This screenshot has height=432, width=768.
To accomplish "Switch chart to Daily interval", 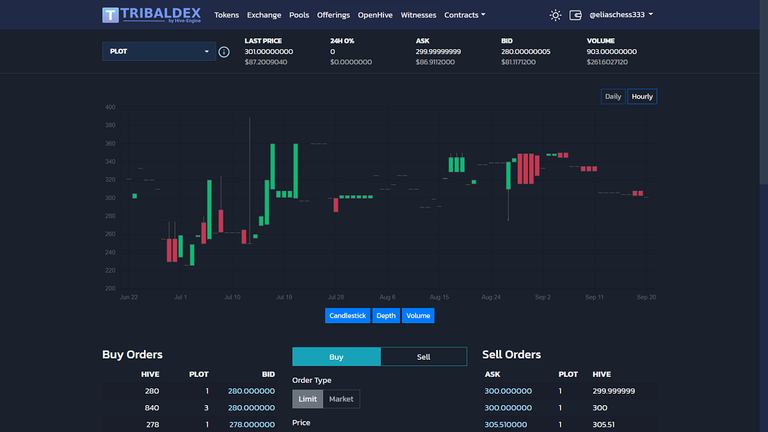I will (613, 97).
